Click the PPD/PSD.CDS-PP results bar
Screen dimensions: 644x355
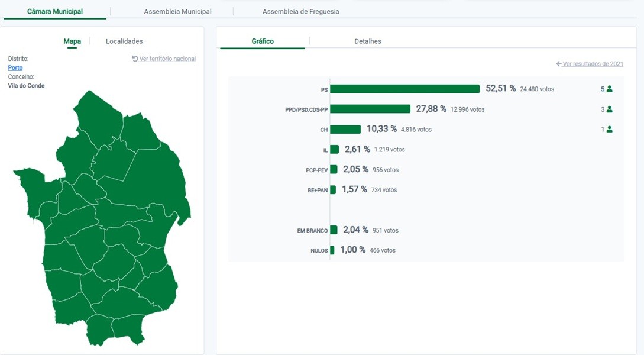point(370,109)
